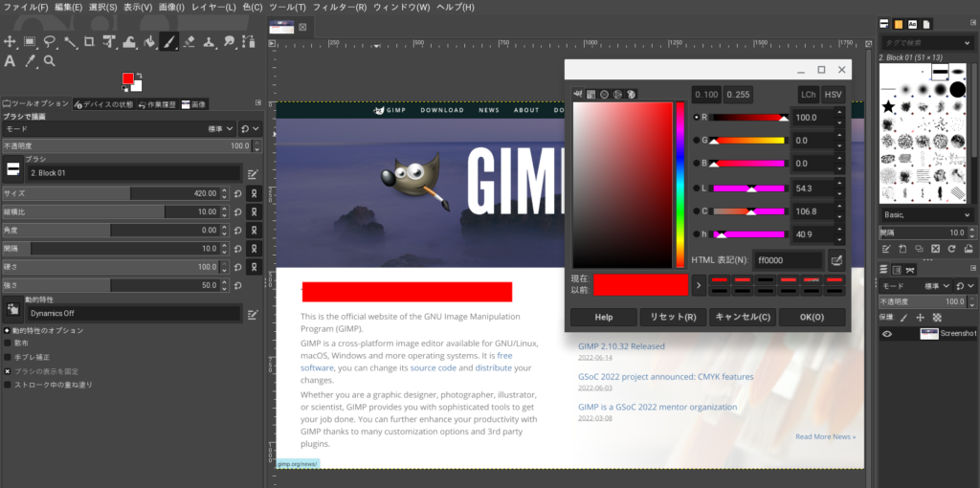Expand the 動的特性のオプション section
Image resolution: width=980 pixels, height=488 pixels.
point(7,330)
